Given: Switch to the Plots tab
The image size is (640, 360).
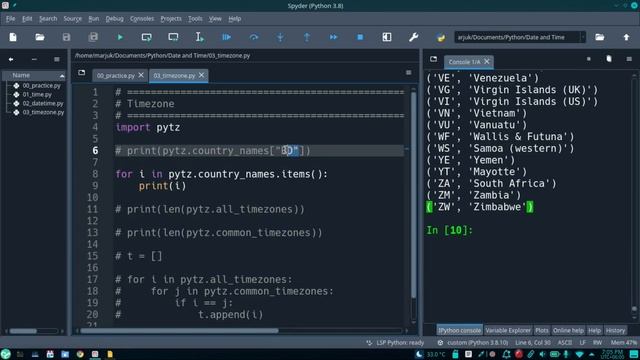Looking at the screenshot, I should (542, 330).
